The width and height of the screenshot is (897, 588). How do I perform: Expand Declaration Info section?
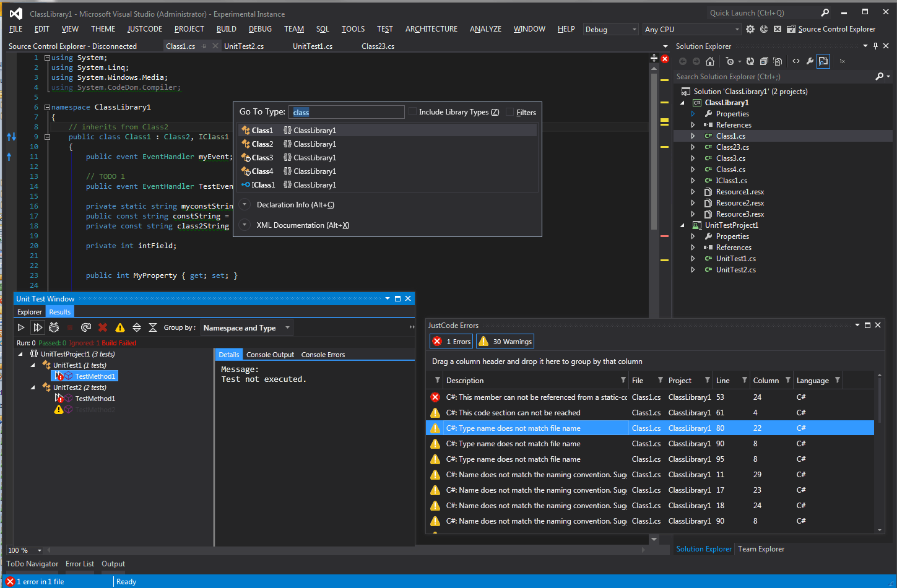[x=245, y=205]
